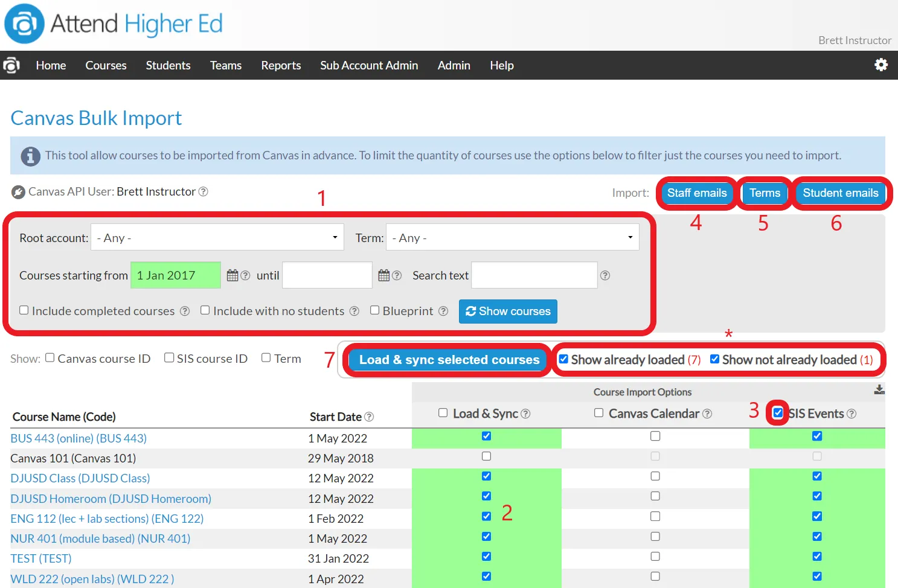Click help icon beside Blueprint
898x588 pixels.
pyautogui.click(x=443, y=311)
